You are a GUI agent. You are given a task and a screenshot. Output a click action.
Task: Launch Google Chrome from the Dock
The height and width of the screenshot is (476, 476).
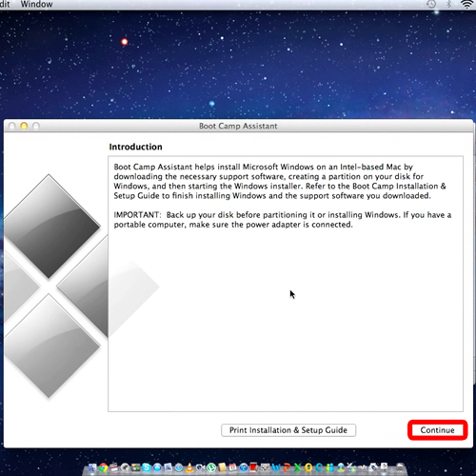pos(103,467)
